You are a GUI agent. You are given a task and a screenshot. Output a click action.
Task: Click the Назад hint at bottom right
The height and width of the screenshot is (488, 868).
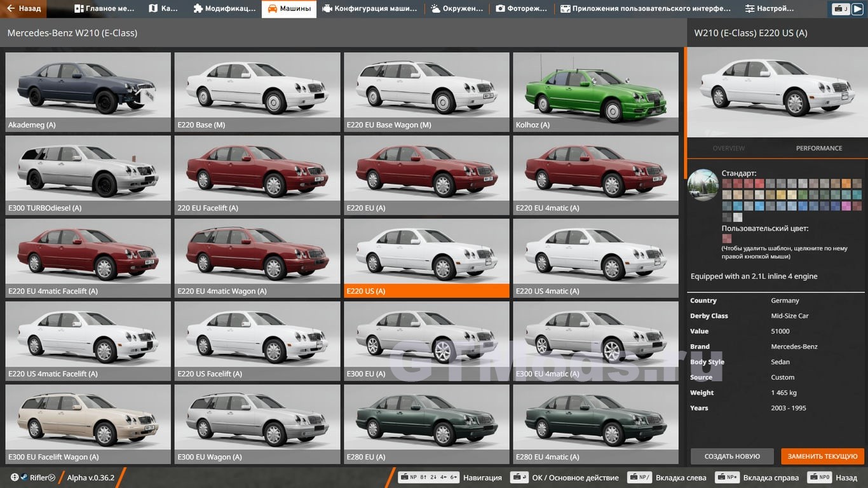(832, 478)
